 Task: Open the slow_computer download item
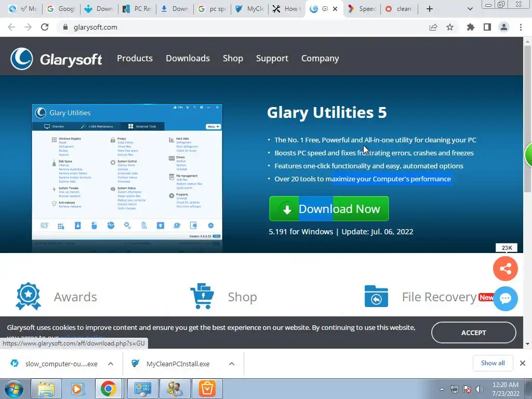[54, 364]
